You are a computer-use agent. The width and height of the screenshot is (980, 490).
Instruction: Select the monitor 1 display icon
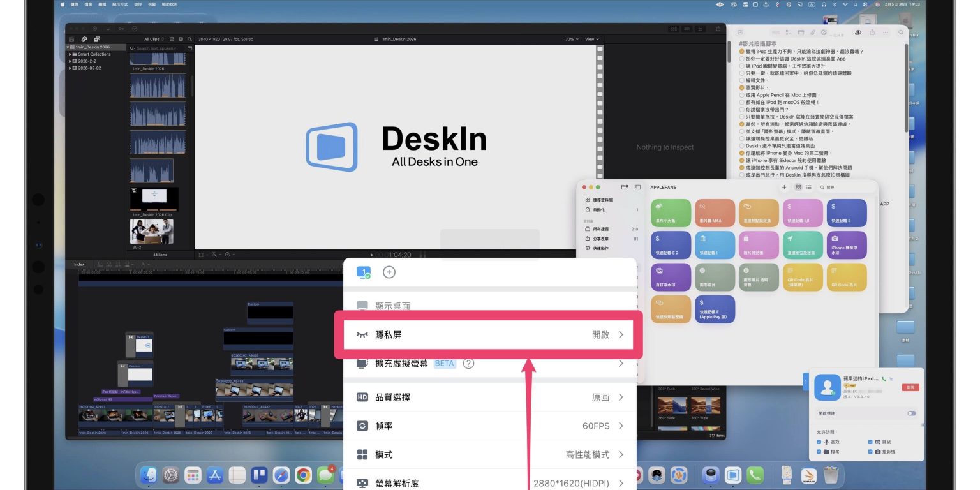coord(364,272)
